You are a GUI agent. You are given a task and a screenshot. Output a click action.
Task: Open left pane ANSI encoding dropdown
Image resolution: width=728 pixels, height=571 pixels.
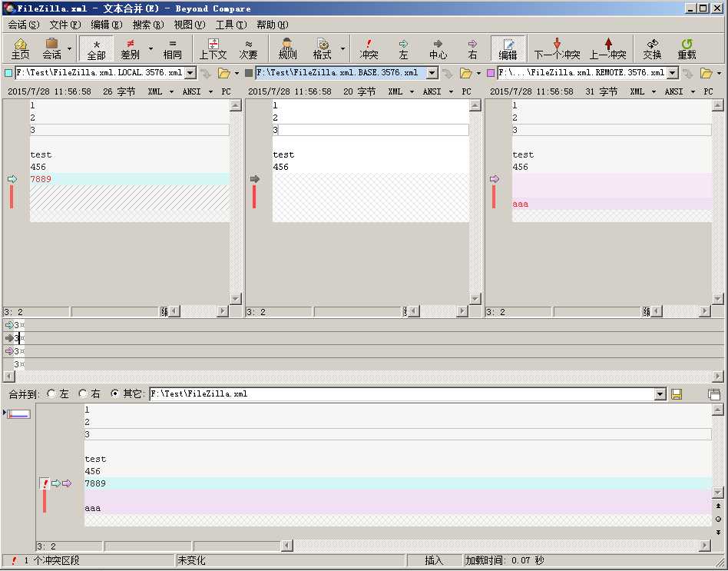210,92
